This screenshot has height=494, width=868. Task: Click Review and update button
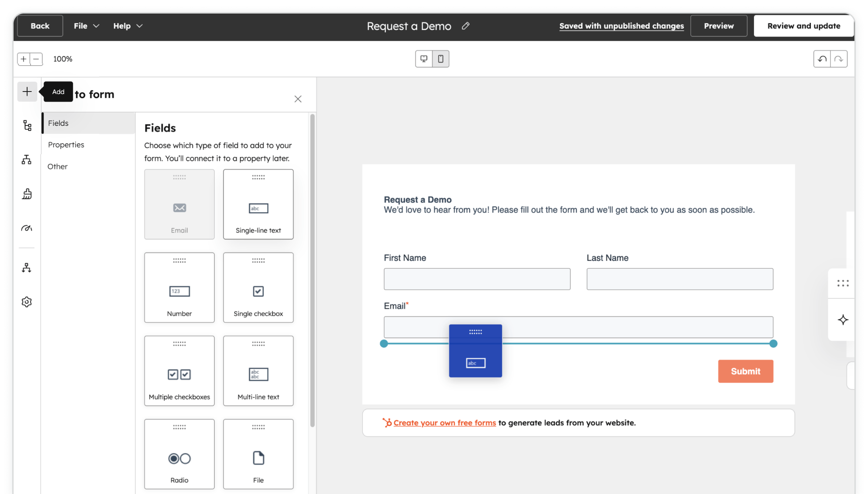click(804, 26)
